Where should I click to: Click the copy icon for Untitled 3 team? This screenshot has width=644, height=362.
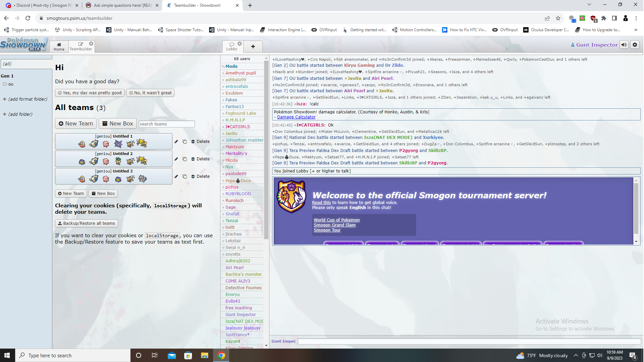pyautogui.click(x=185, y=176)
